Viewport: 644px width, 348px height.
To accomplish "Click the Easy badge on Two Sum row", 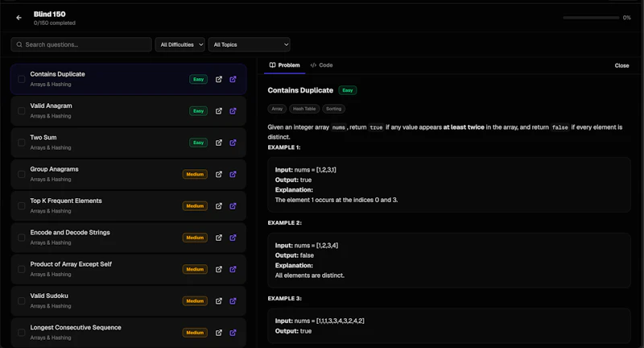I will (x=198, y=143).
